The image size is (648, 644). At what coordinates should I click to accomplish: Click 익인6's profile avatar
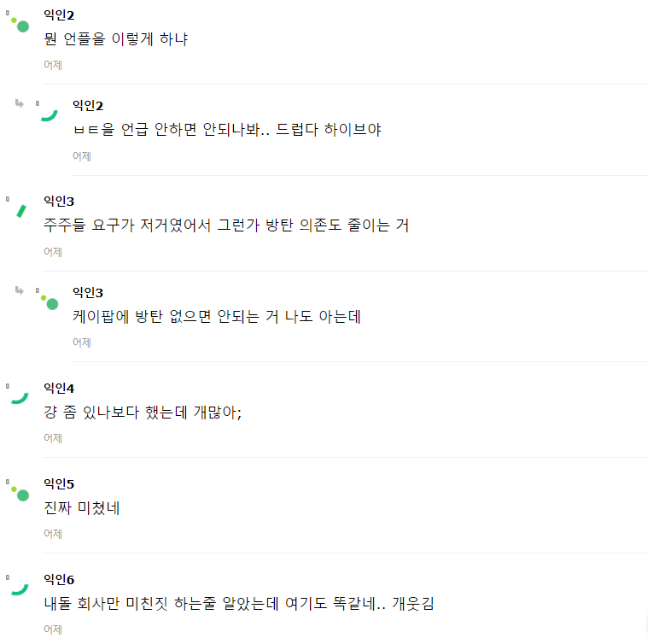tap(19, 588)
